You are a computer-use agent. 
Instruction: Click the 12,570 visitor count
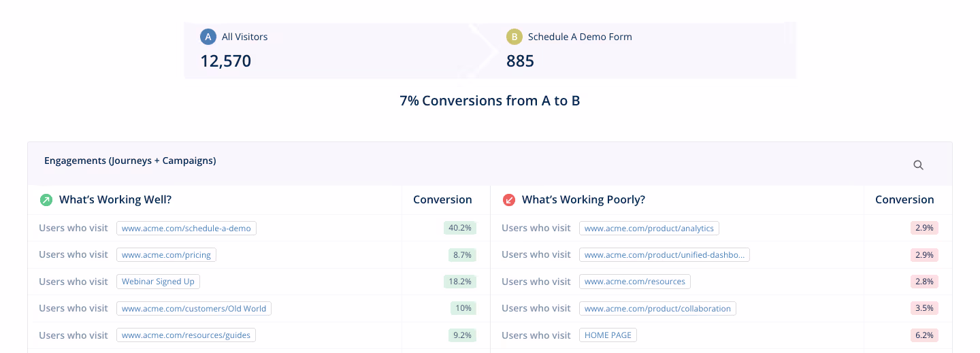[x=226, y=61]
